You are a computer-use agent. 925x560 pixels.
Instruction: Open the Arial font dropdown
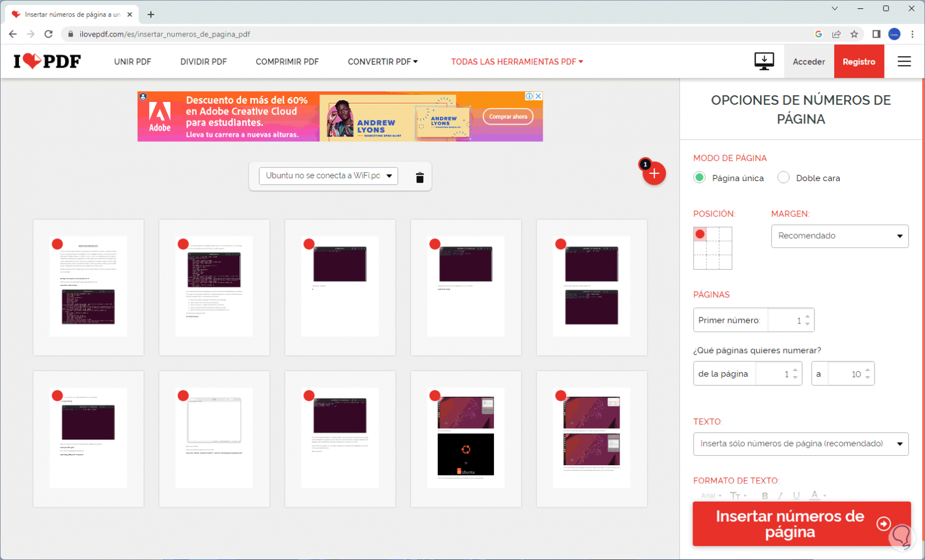click(x=711, y=496)
